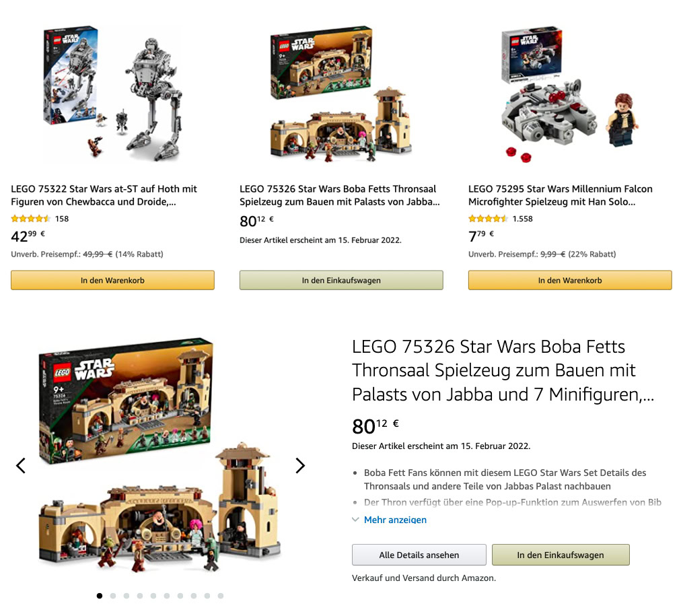Screen dimensions: 679x616
Task: Open the Millennium Falcon Microfighter thumbnail
Action: pos(570,93)
